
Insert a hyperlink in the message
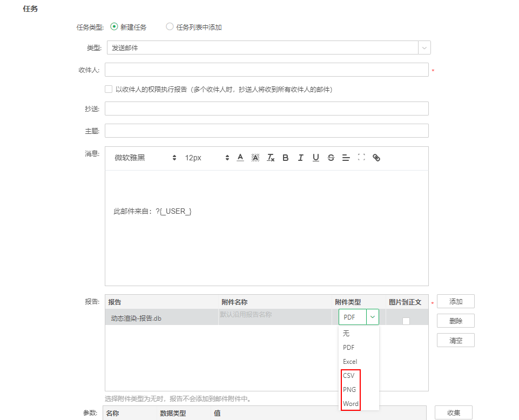(x=376, y=157)
